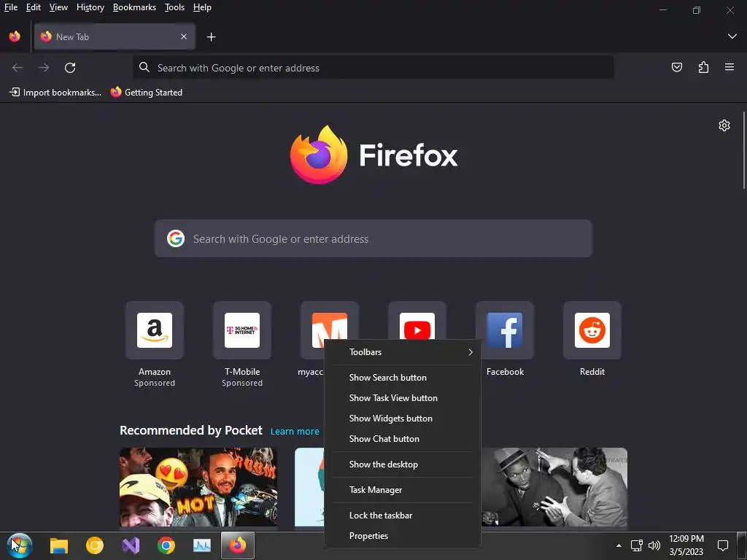This screenshot has height=560, width=747.
Task: Show hidden system tray icons
Action: (619, 545)
